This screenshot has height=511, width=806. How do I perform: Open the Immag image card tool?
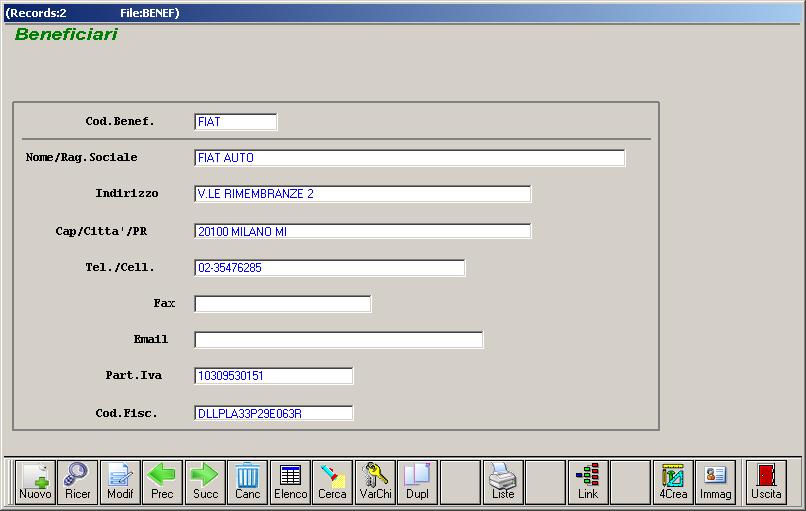(x=716, y=482)
